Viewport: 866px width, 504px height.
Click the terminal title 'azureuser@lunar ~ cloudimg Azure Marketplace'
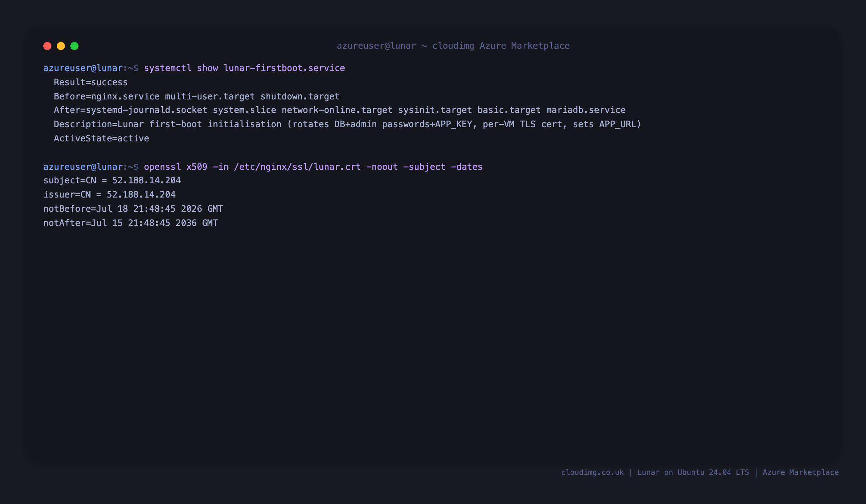(453, 46)
